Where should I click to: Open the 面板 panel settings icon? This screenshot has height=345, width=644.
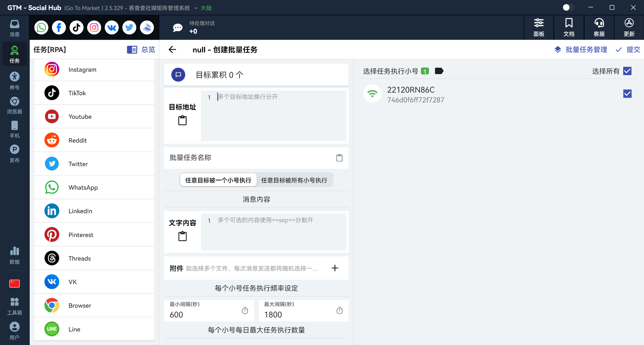539,28
